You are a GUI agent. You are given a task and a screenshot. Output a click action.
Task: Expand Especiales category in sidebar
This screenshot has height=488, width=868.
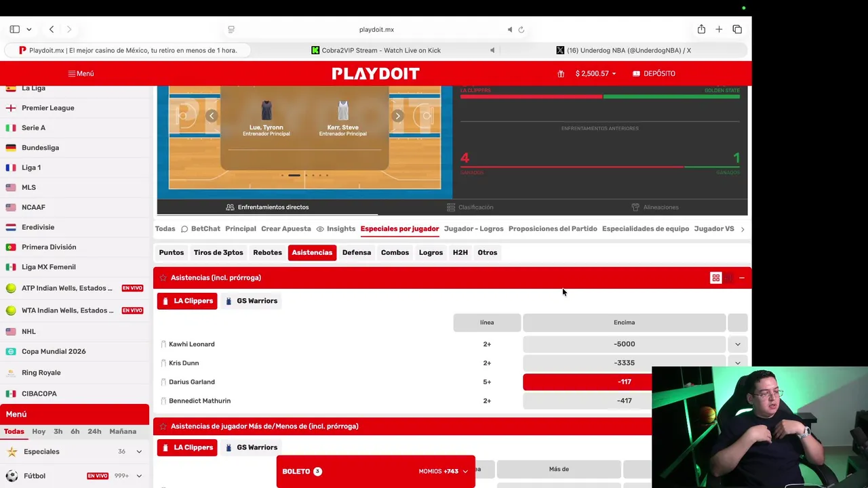(x=139, y=451)
